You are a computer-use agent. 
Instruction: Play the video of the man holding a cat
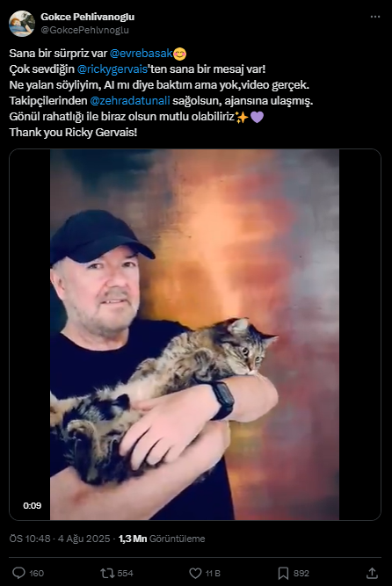[x=195, y=335]
